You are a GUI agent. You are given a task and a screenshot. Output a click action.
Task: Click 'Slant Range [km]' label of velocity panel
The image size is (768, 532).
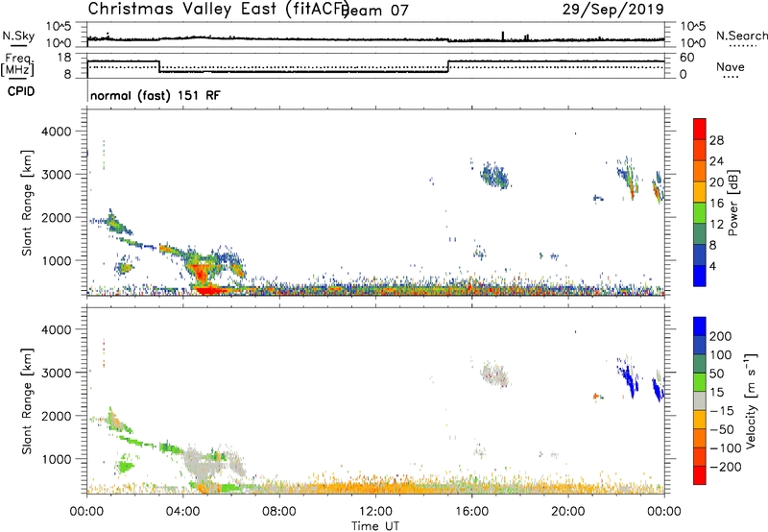click(x=27, y=401)
